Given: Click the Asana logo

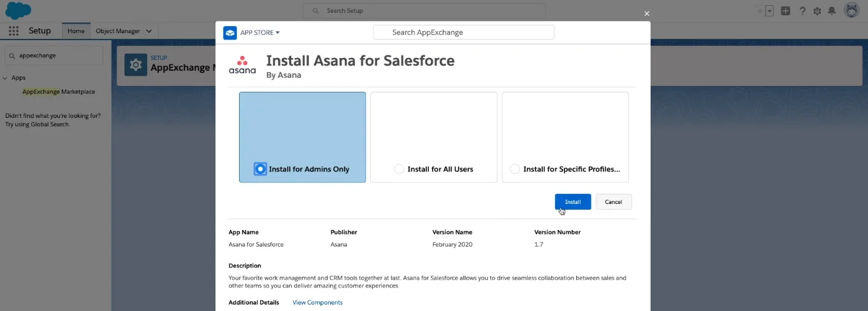Looking at the screenshot, I should point(242,65).
